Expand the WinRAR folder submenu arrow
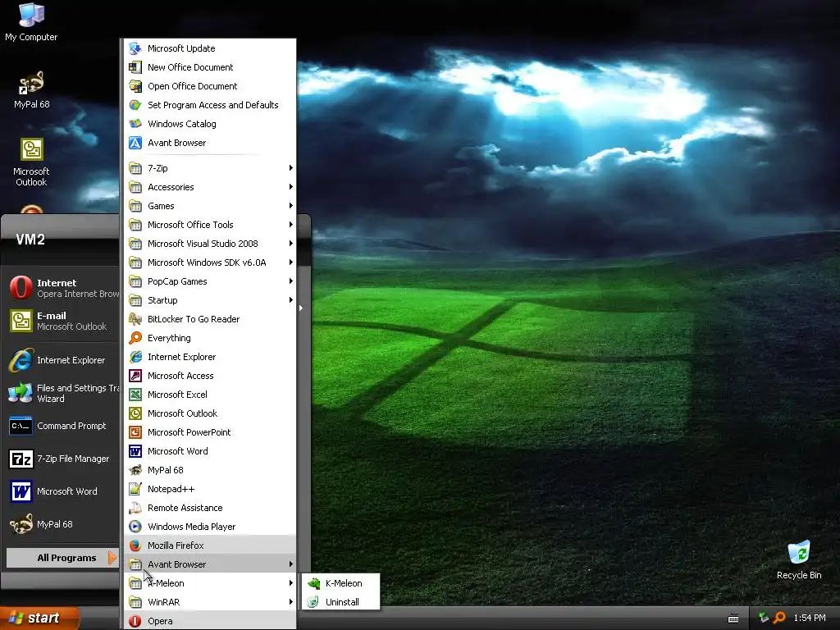Viewport: 840px width, 630px height. (x=291, y=602)
